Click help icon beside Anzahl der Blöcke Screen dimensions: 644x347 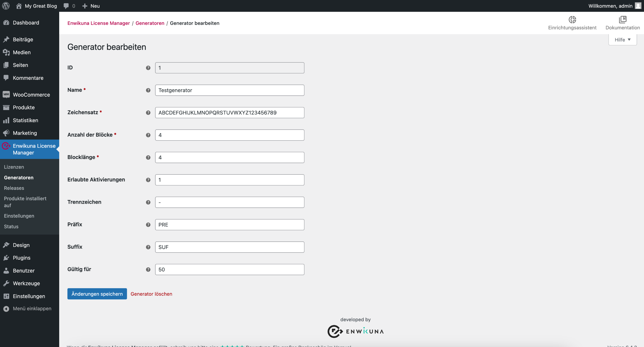(x=148, y=135)
